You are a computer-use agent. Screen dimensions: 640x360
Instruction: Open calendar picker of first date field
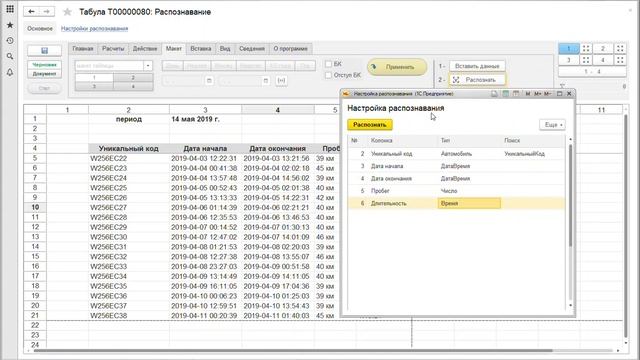pos(209,80)
